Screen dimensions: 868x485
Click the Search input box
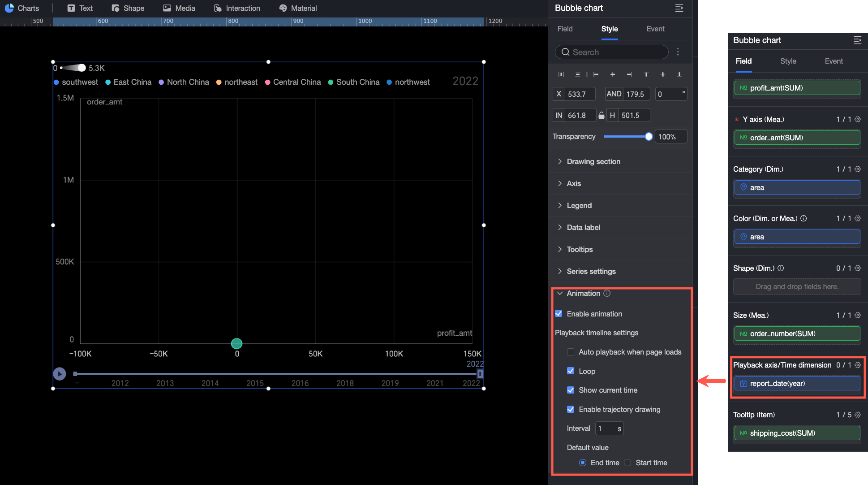click(x=612, y=52)
